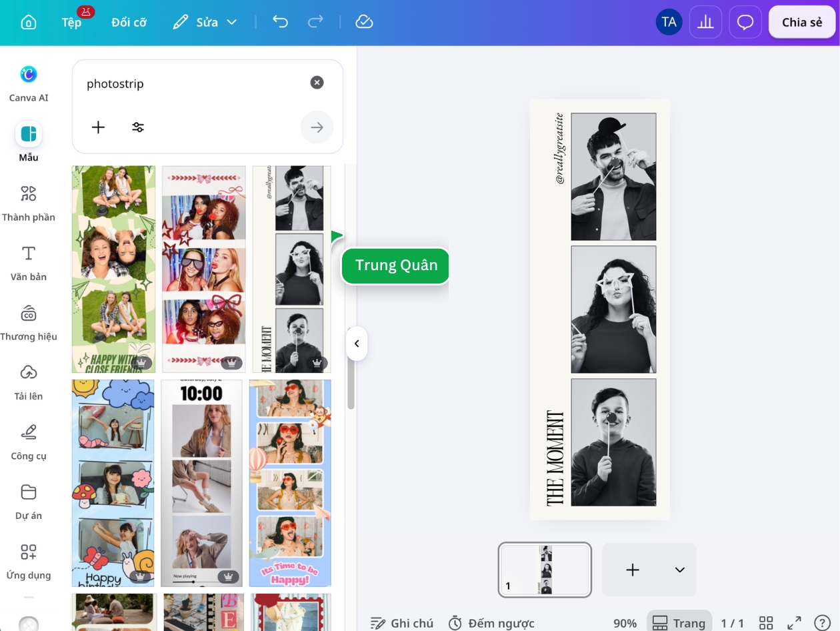Screen dimensions: 840x631
Task: Open the Công cụ tools tab
Action: 29,442
